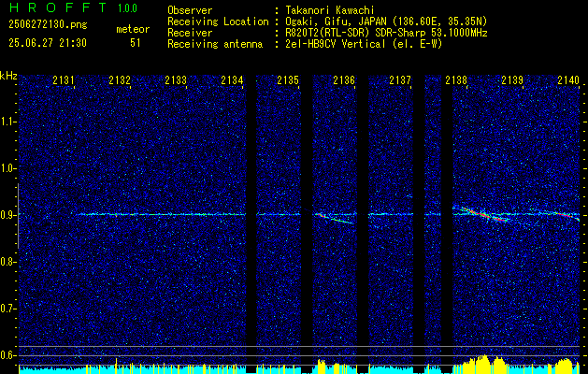The image size is (588, 374).
Task: Click the red meteor echo streak after 2138
Action: [x=483, y=214]
